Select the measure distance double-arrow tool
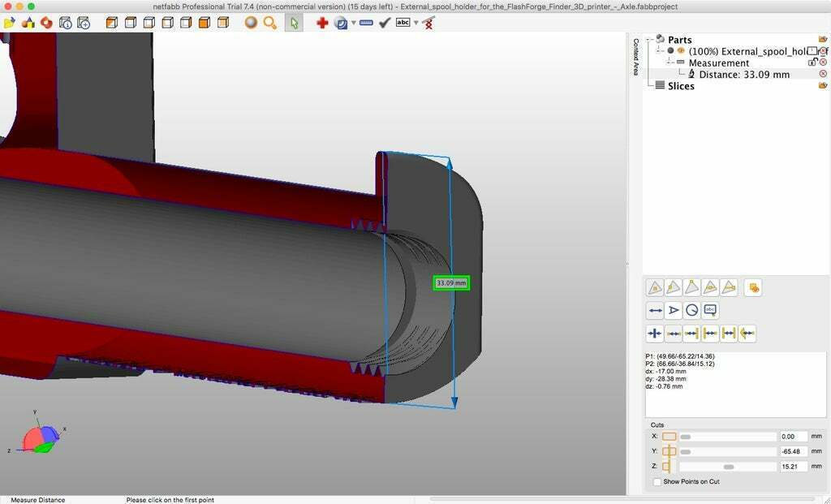This screenshot has width=831, height=504. coord(655,310)
